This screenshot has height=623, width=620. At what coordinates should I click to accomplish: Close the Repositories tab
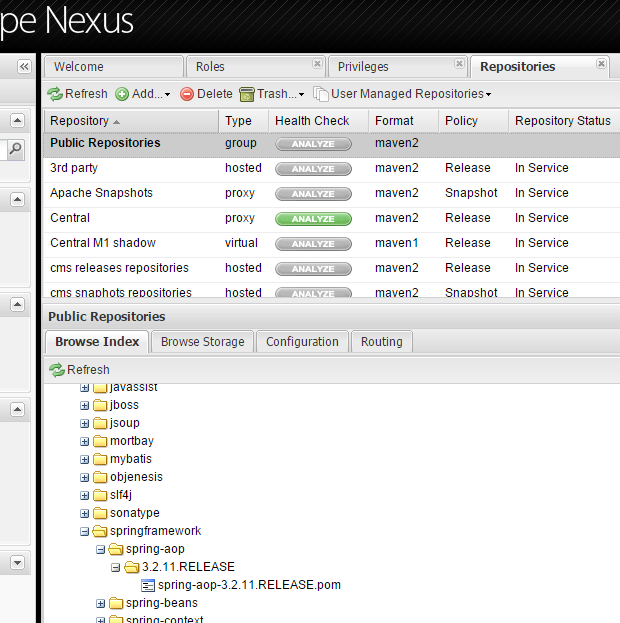(x=601, y=64)
